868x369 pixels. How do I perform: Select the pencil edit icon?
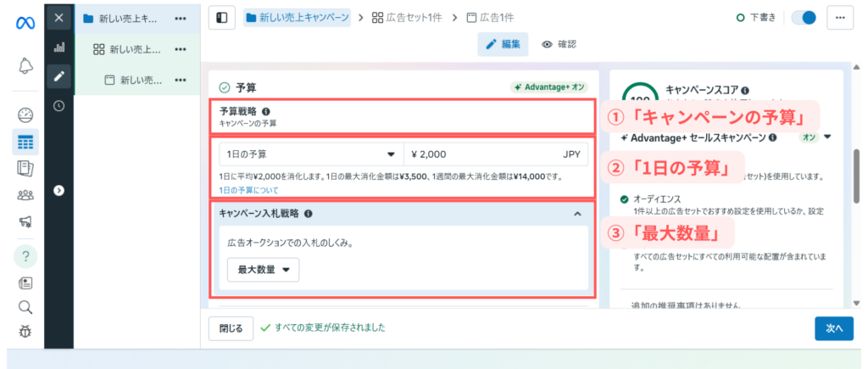coord(58,76)
